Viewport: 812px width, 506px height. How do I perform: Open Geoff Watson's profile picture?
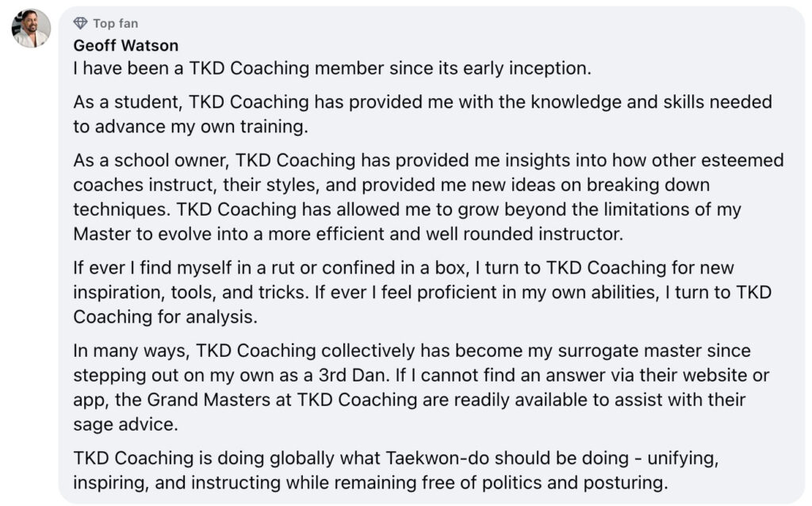[31, 28]
